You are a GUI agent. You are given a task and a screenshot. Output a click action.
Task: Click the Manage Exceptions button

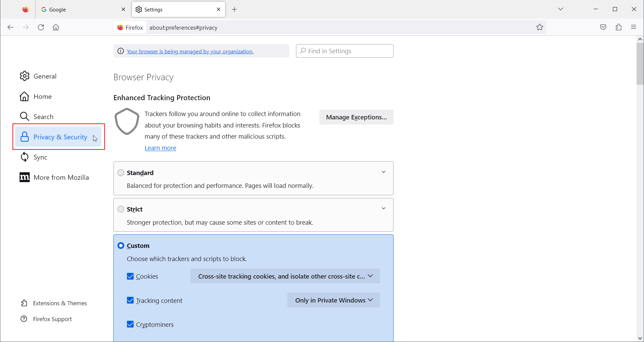pyautogui.click(x=356, y=117)
